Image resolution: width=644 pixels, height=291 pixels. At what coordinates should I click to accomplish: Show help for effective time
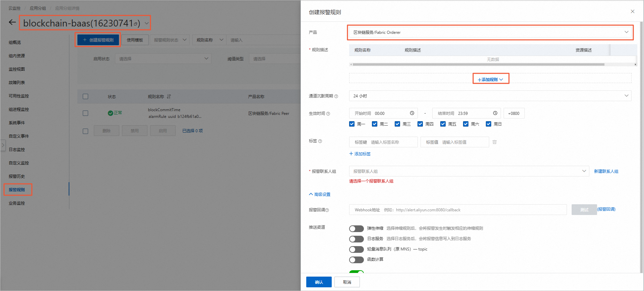328,114
